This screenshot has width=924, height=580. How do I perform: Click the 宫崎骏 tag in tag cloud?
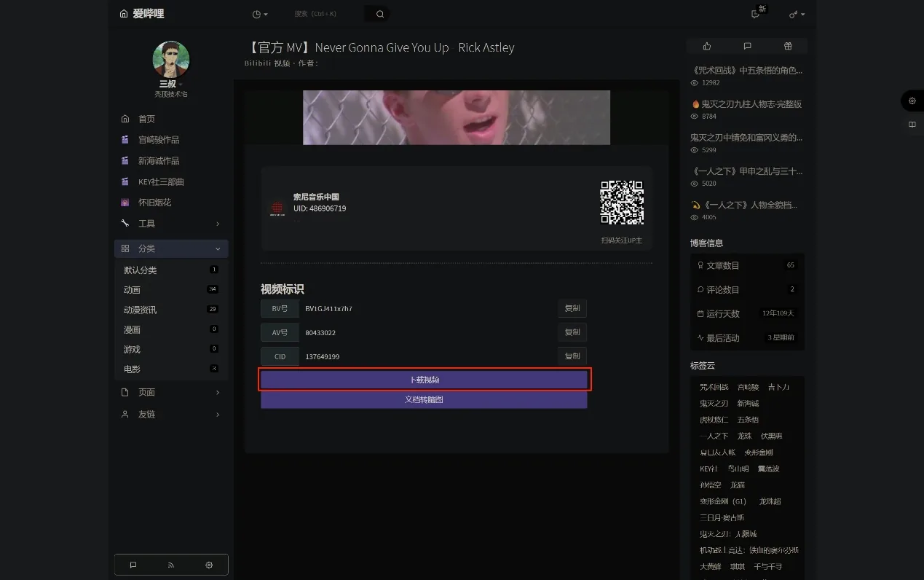[748, 387]
